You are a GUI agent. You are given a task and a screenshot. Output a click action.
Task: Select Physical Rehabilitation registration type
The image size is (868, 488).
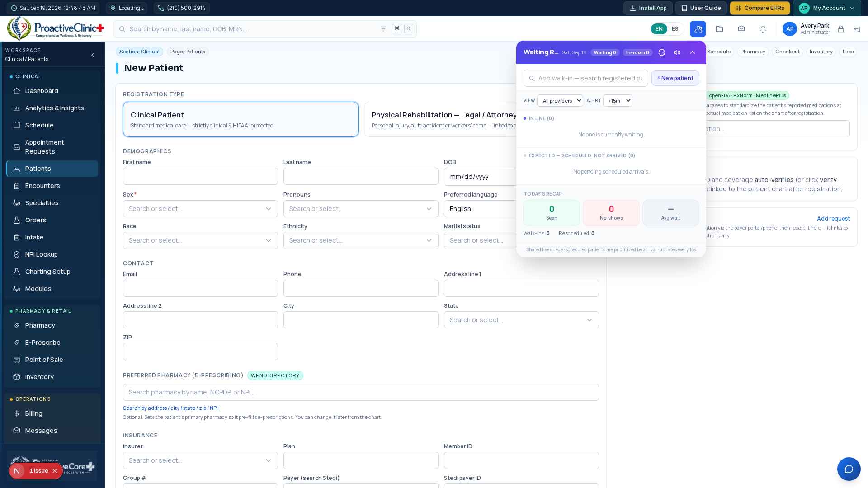click(x=441, y=119)
